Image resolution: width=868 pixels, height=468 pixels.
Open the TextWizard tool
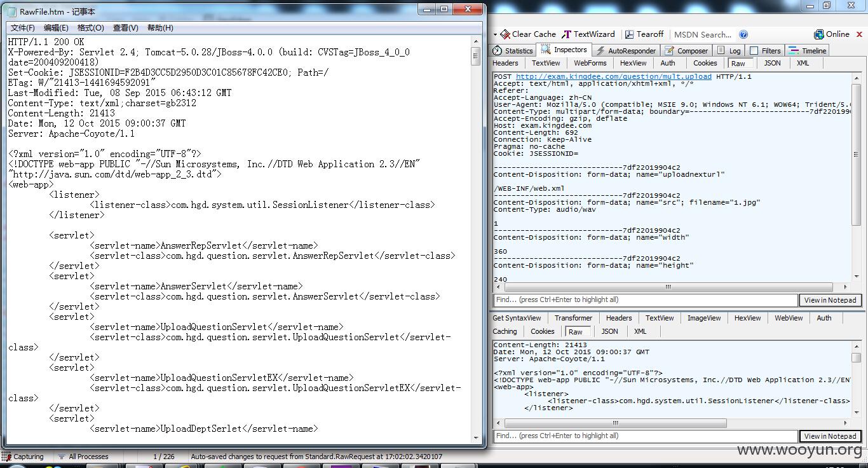coord(589,34)
